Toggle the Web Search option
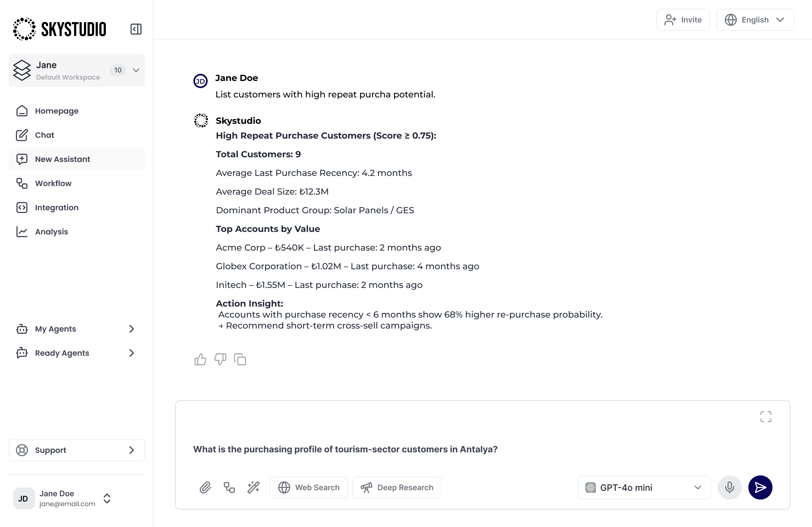The height and width of the screenshot is (527, 812). (309, 487)
